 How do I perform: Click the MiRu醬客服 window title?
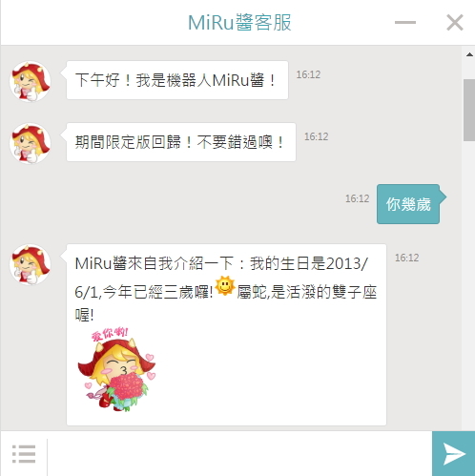[239, 23]
